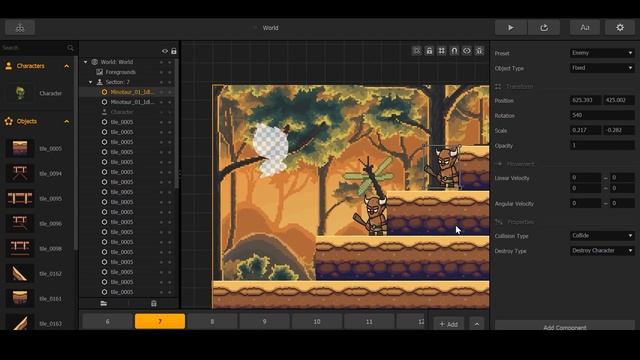
Task: Collapse the Section: 7 tree node
Action: 91,82
